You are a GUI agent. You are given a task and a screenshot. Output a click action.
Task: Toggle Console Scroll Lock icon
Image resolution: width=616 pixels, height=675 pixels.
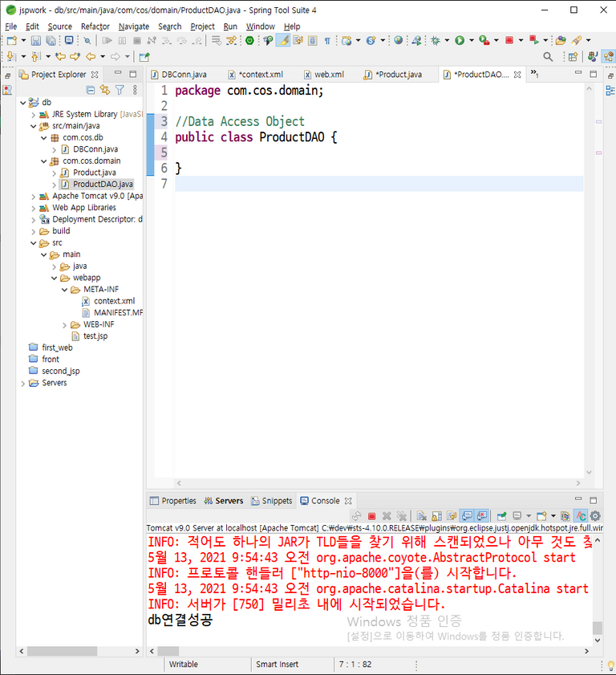pyautogui.click(x=436, y=516)
